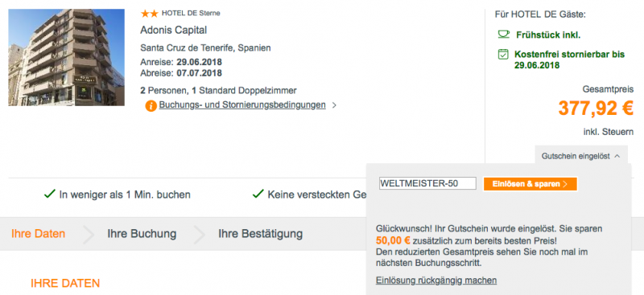
Task: Click the chevron next to Gutschein eingelöst
Action: (x=617, y=156)
